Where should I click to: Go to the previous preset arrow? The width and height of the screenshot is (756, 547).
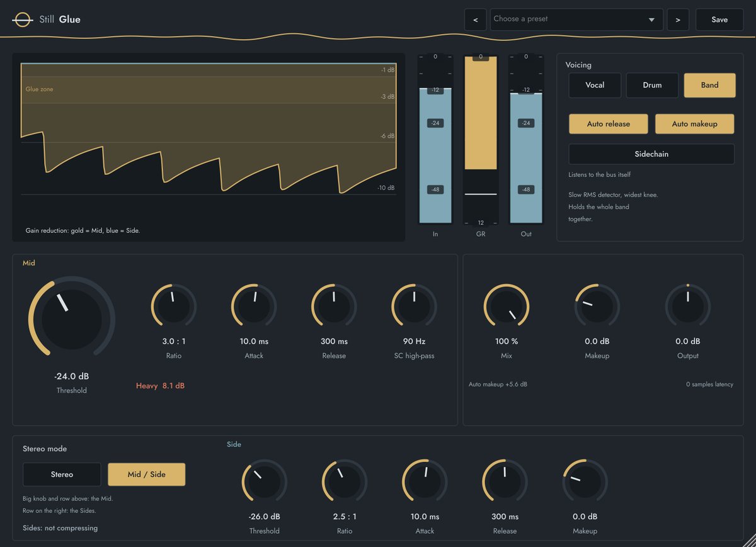[475, 20]
